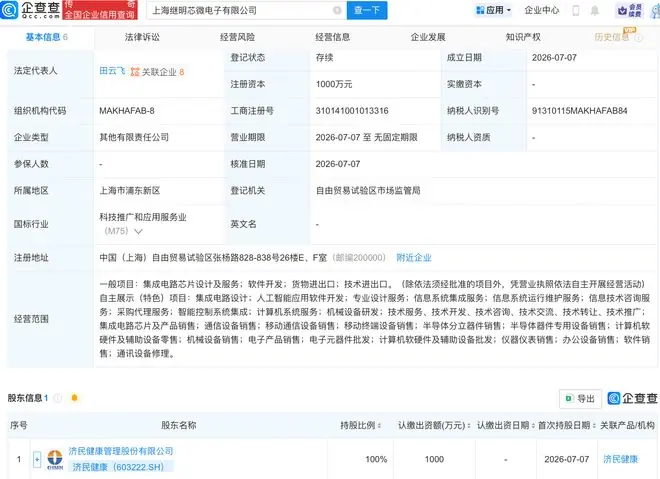Image resolution: width=660 pixels, height=479 pixels.
Task: Switch to the 历史信息 VIP tab
Action: pos(612,37)
